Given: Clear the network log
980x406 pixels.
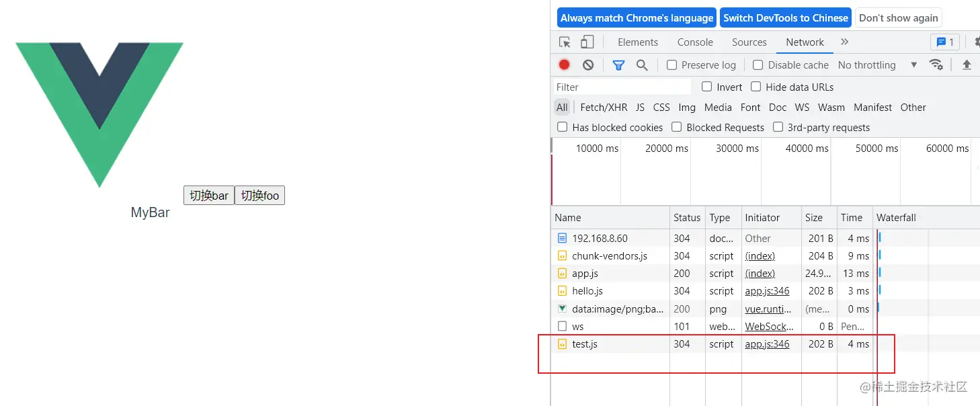Looking at the screenshot, I should (x=588, y=65).
